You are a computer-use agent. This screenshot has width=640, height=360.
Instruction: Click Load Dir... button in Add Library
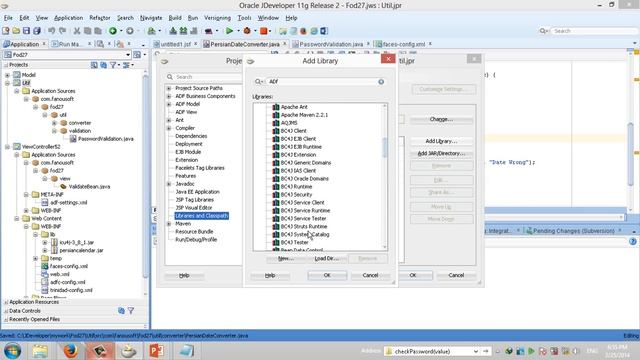tap(327, 259)
